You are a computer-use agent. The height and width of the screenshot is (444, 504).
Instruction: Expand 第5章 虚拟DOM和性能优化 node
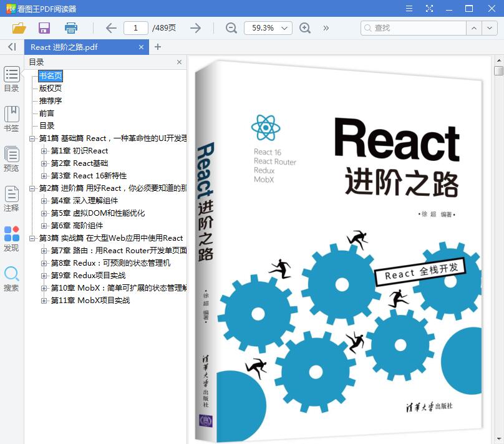[44, 213]
